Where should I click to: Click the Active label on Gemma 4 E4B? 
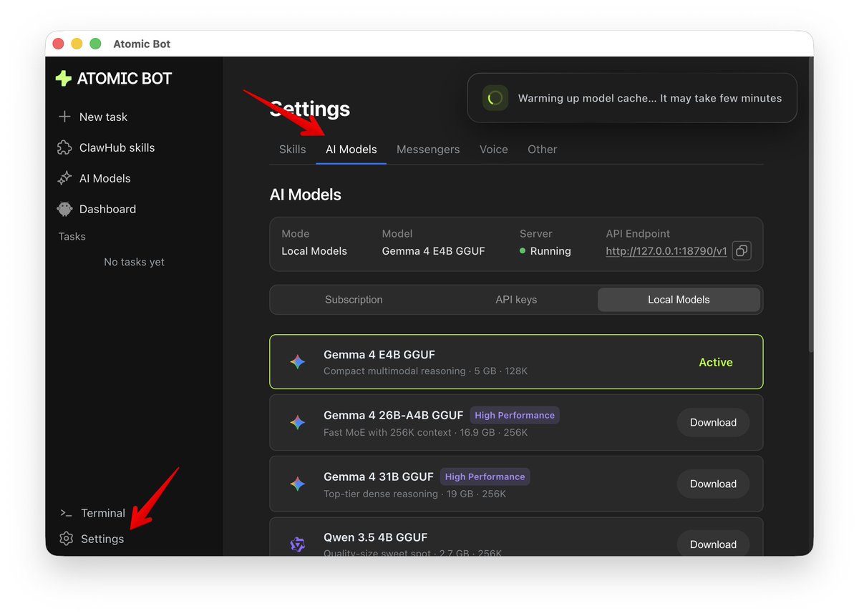tap(716, 362)
